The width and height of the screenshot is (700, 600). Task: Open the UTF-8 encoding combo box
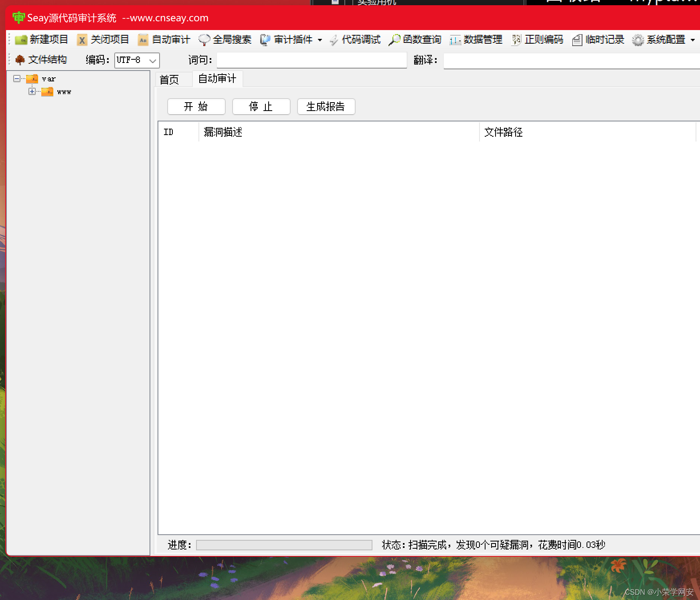pyautogui.click(x=137, y=61)
